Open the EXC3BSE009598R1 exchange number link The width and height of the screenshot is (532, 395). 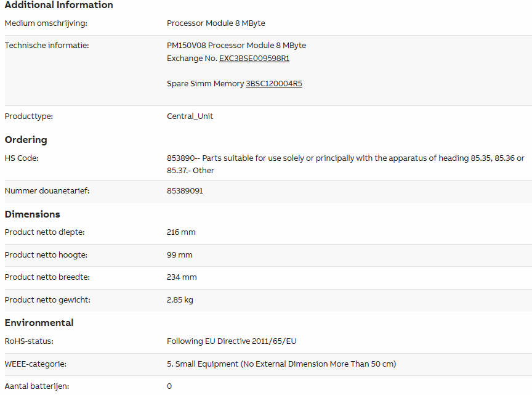(254, 59)
